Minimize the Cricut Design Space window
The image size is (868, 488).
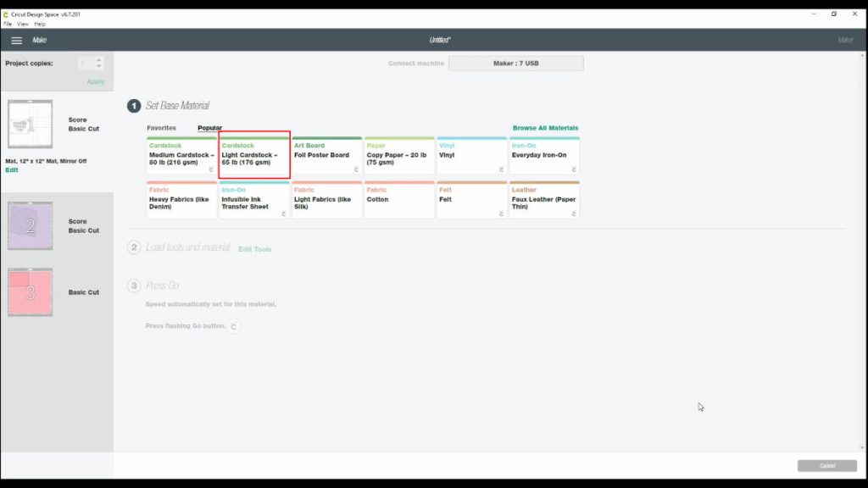point(814,14)
